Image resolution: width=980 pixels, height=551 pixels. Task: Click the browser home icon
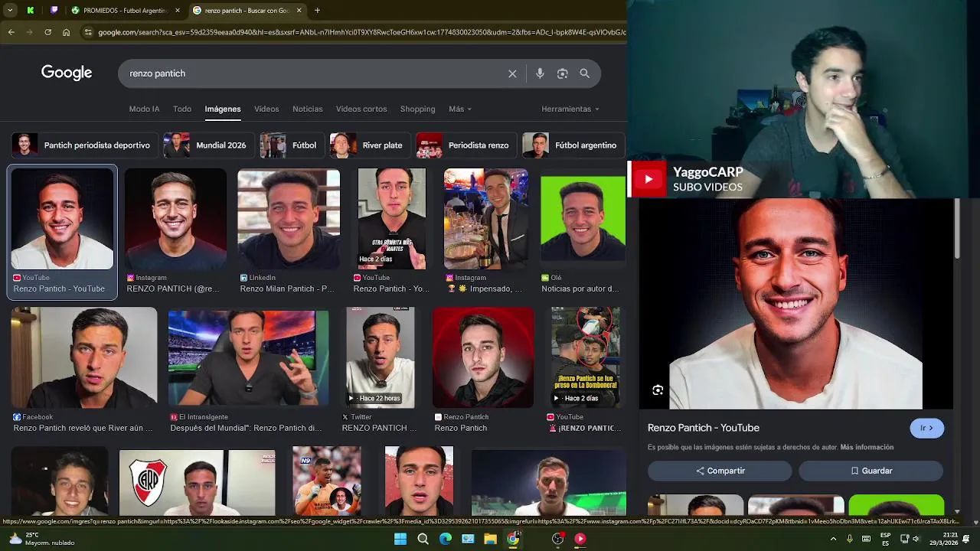coord(66,32)
